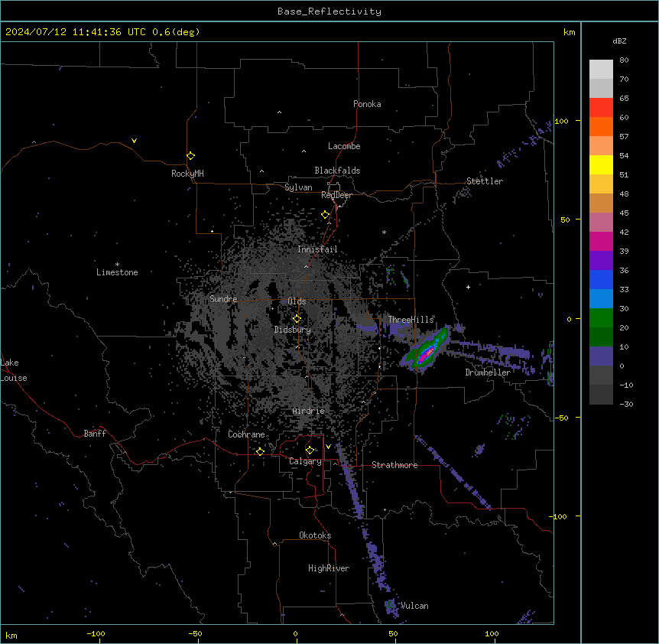
Task: Click the Stettler label
Action: [x=485, y=181]
